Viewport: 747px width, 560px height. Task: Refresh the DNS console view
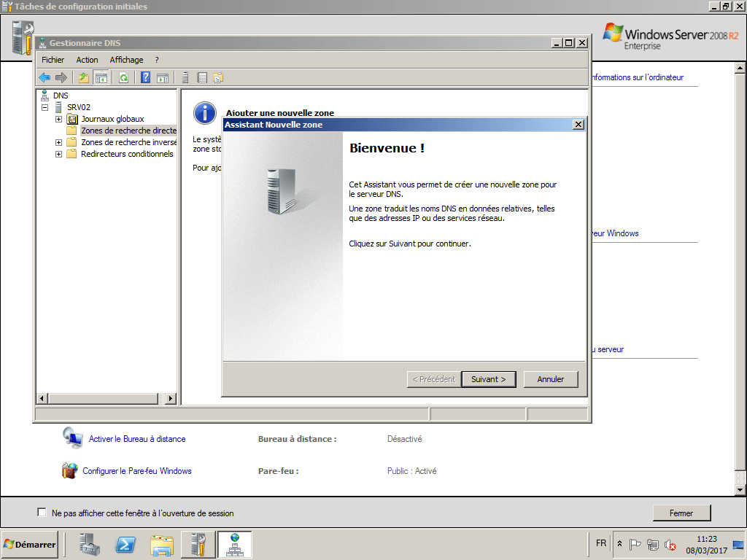coord(123,77)
